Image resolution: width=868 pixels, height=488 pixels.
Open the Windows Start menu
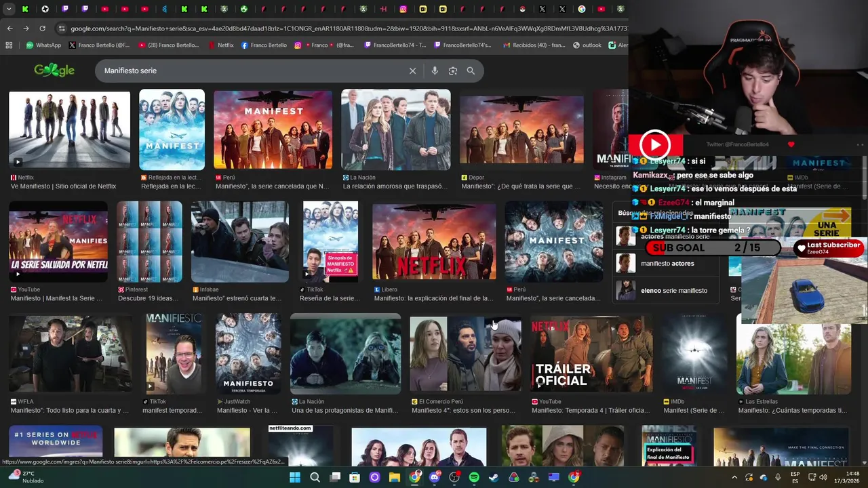click(x=295, y=477)
